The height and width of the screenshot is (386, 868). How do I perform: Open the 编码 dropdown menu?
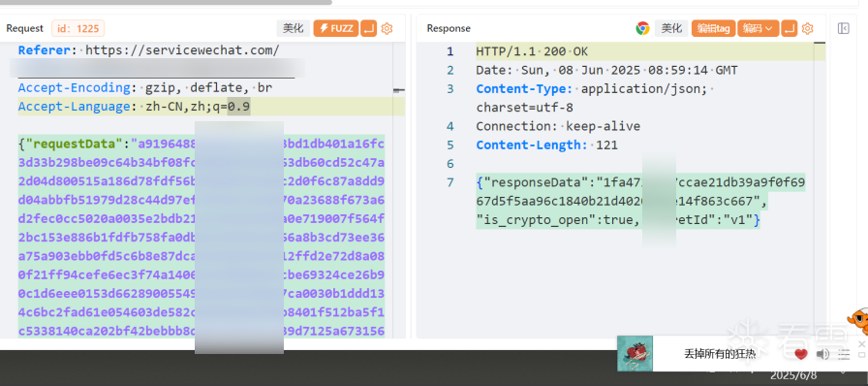pos(758,28)
